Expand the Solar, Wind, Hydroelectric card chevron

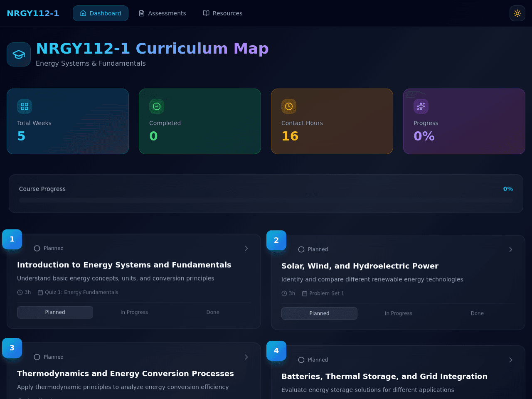pos(511,249)
